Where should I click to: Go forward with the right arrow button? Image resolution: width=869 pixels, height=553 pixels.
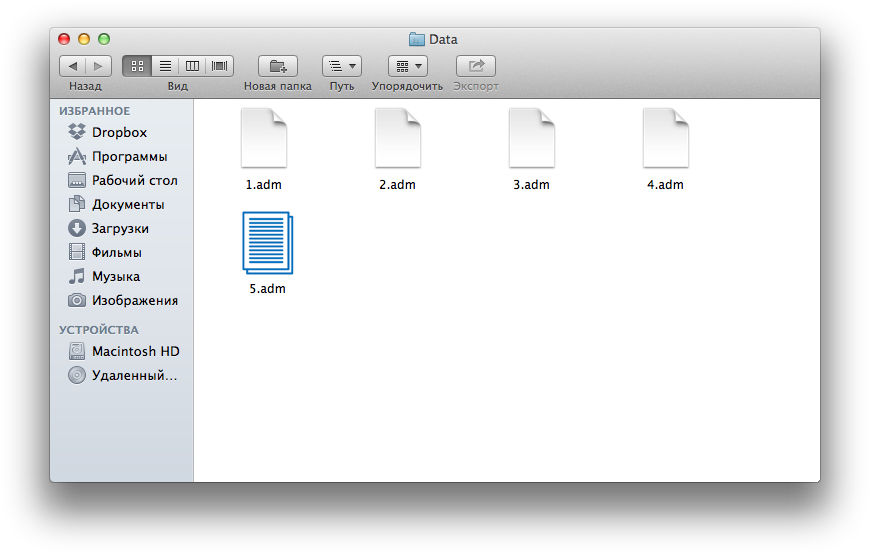click(x=99, y=66)
